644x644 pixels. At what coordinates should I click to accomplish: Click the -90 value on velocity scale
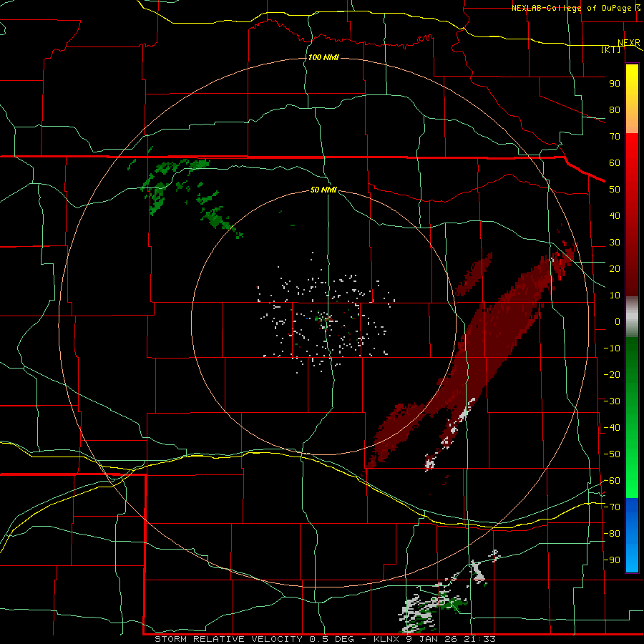[x=612, y=560]
